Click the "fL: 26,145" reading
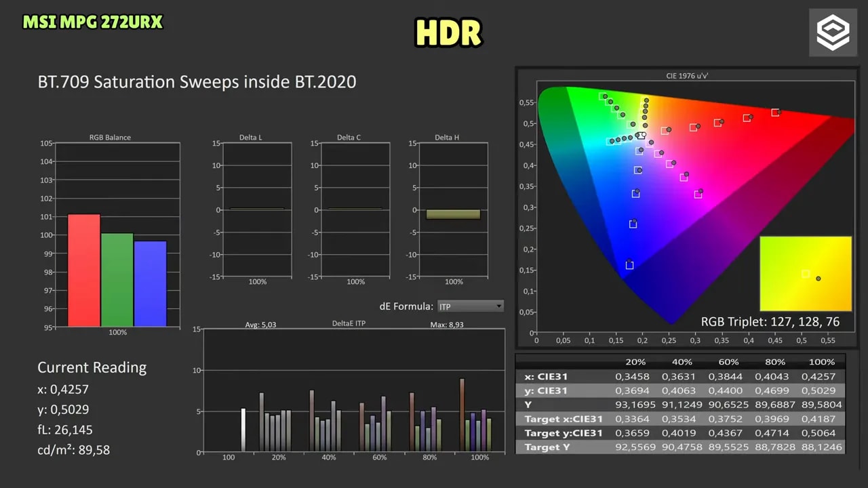 click(x=65, y=430)
